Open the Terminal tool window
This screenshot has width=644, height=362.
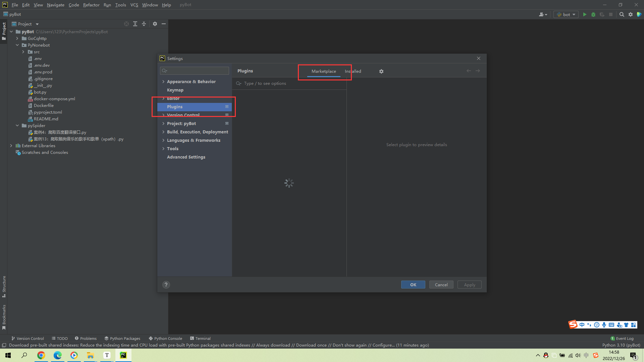pos(200,338)
